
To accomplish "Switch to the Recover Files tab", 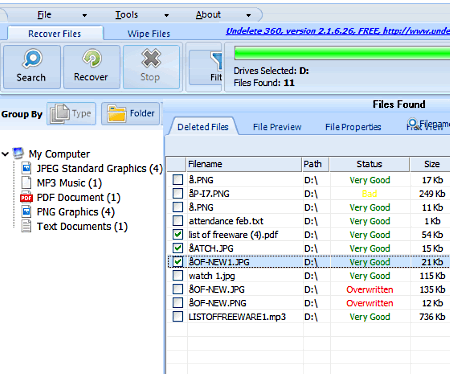I will point(55,34).
